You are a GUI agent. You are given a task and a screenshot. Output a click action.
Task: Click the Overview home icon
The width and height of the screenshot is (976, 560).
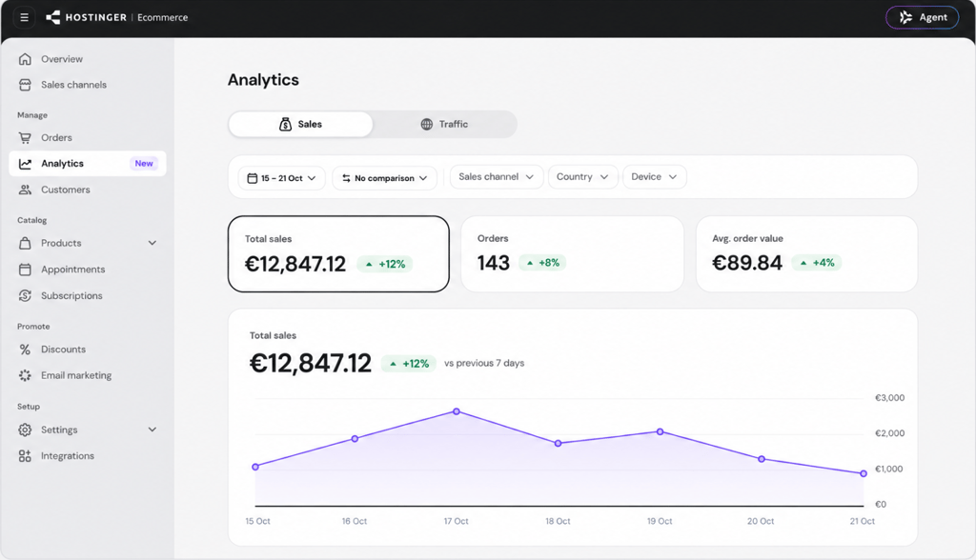click(x=25, y=59)
